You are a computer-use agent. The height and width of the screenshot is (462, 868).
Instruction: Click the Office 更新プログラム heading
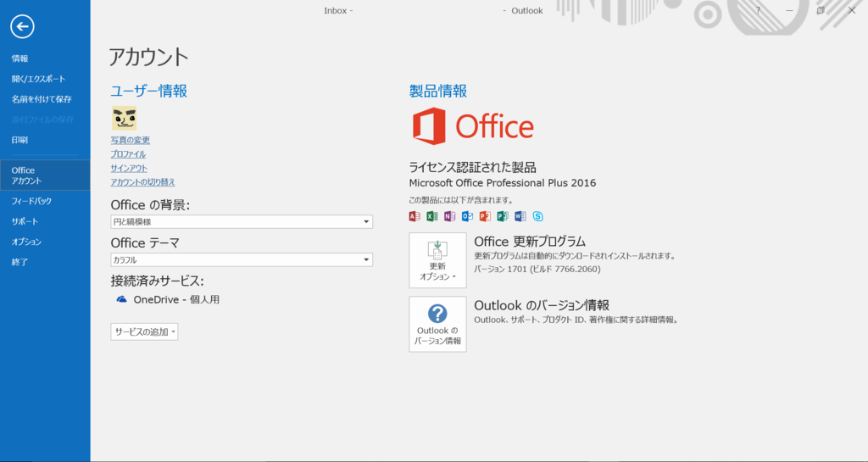click(x=530, y=242)
